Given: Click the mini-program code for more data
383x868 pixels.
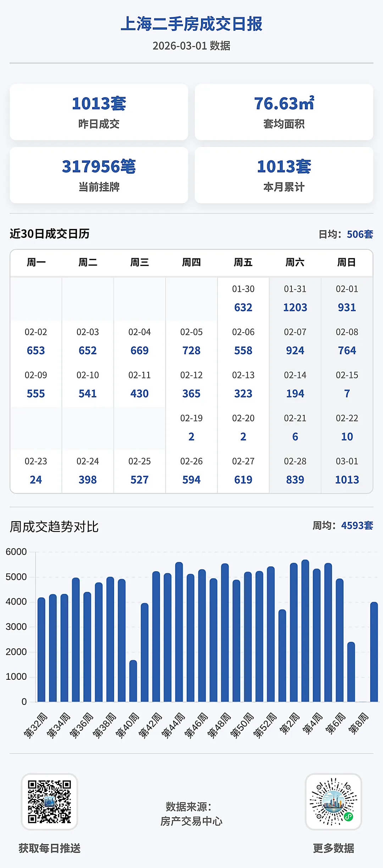Looking at the screenshot, I should coord(333,801).
